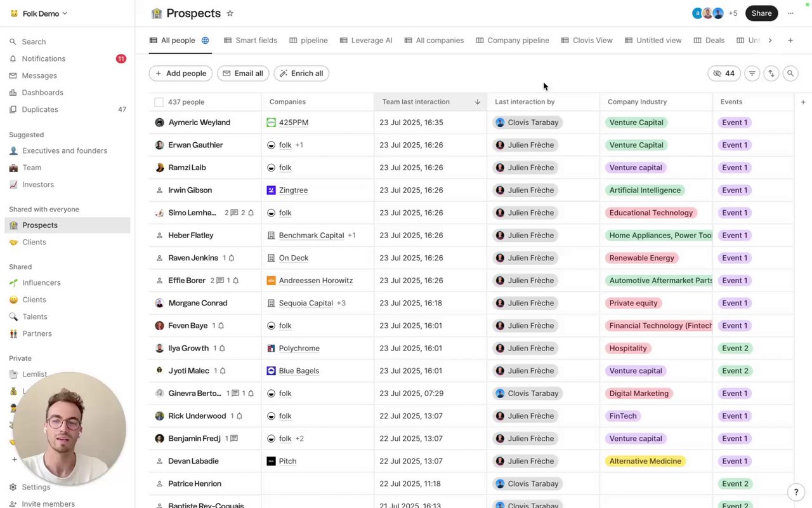
Task: Add a new view with plus icon
Action: tap(790, 41)
